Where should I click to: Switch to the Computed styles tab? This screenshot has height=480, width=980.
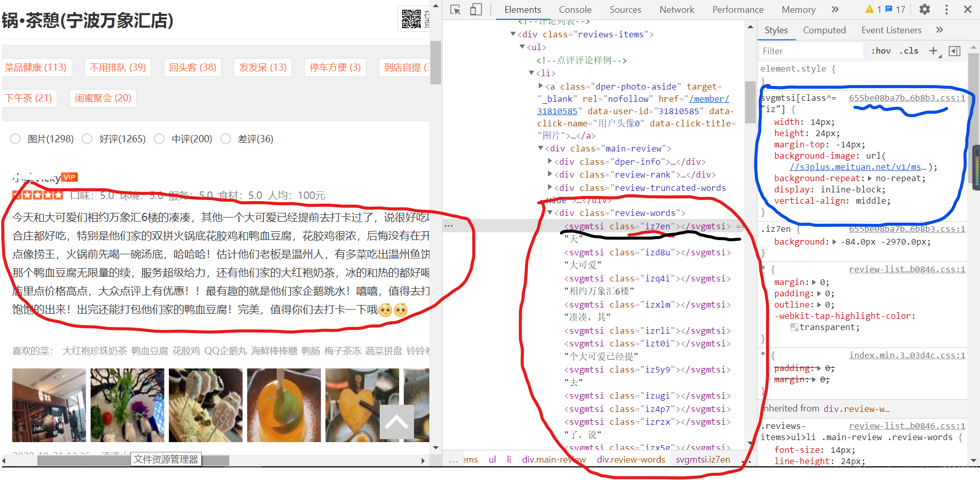coord(824,30)
